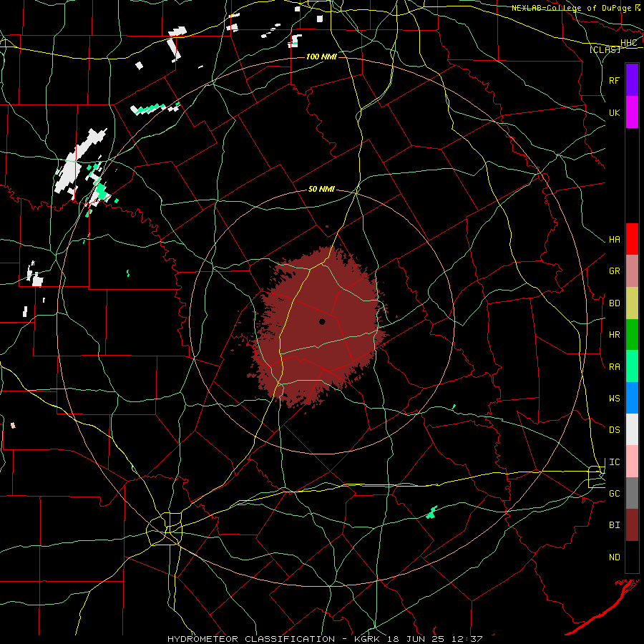
Task: Pick the RA light-green legend swatch
Action: point(632,366)
